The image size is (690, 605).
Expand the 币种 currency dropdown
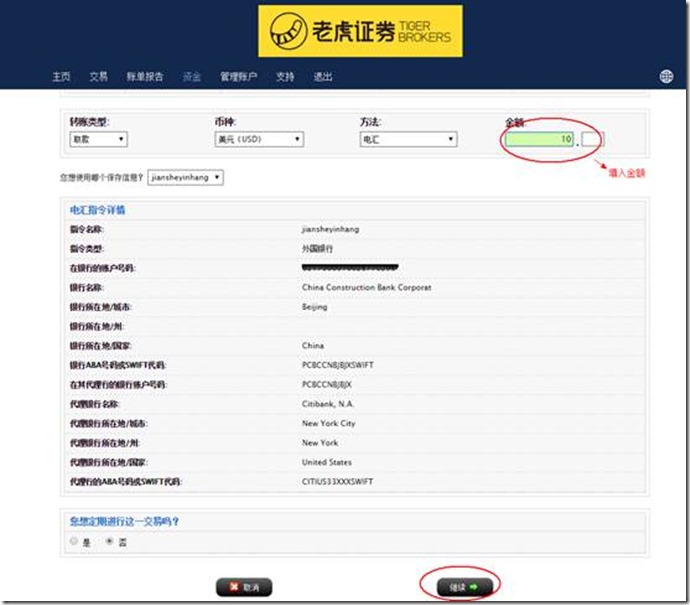256,139
